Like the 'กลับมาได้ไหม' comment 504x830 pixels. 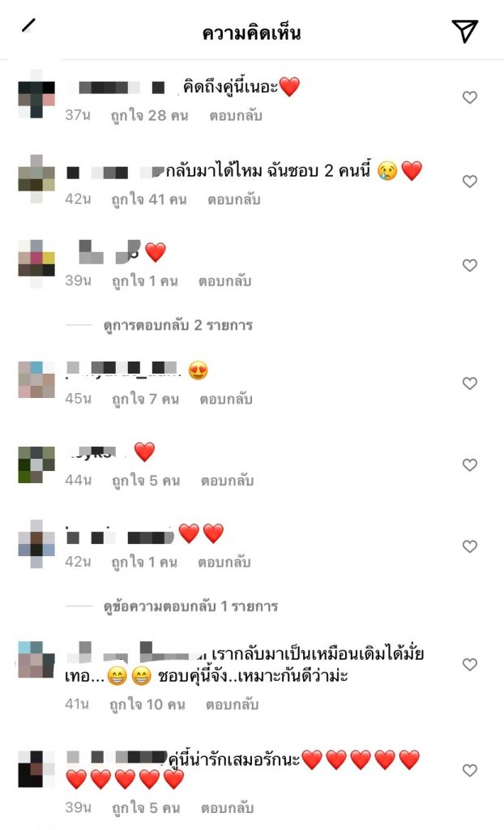(x=470, y=181)
